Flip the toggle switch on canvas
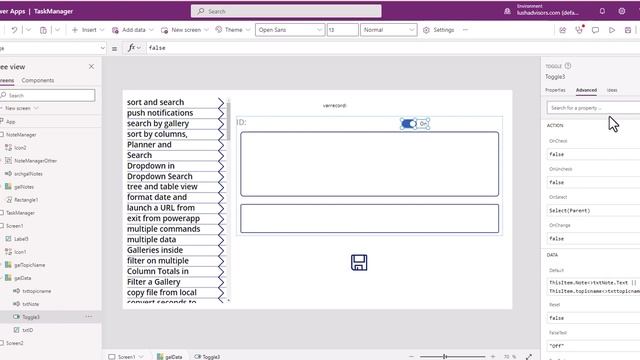640x360 pixels. click(x=409, y=124)
